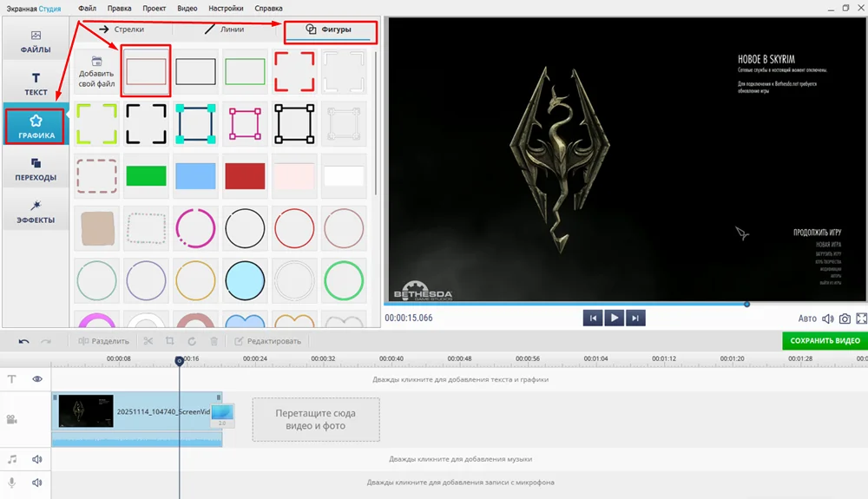Select the crop tool icon
The height and width of the screenshot is (499, 868).
click(x=169, y=341)
